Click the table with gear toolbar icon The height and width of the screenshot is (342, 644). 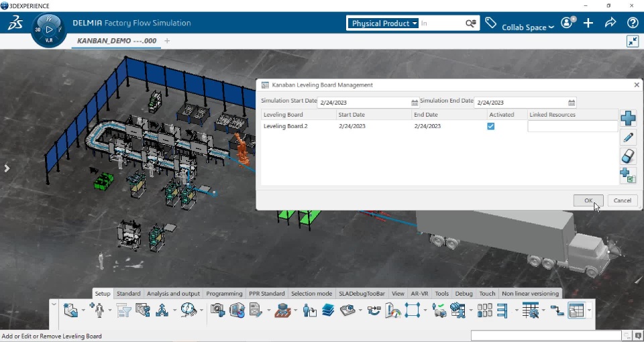[530, 310]
